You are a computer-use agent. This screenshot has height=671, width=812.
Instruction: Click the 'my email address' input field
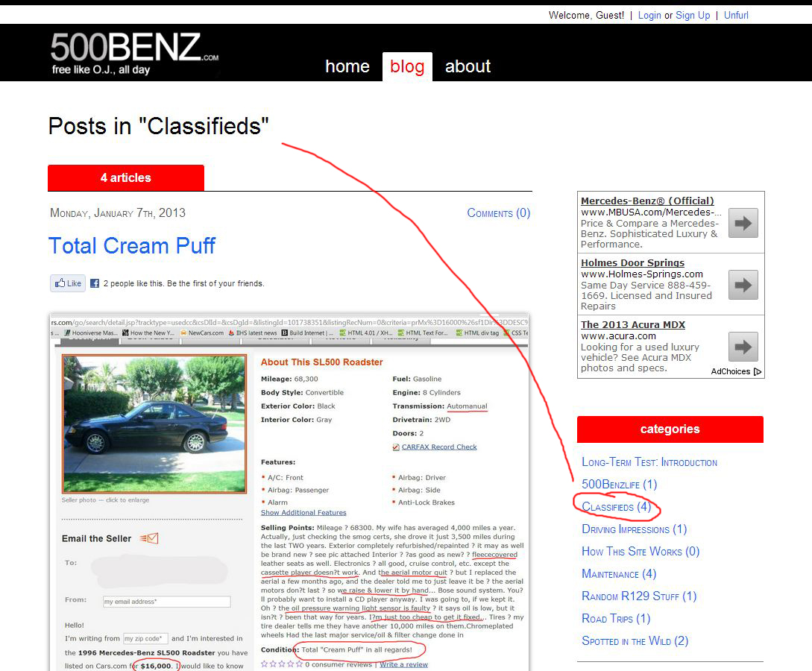point(167,602)
